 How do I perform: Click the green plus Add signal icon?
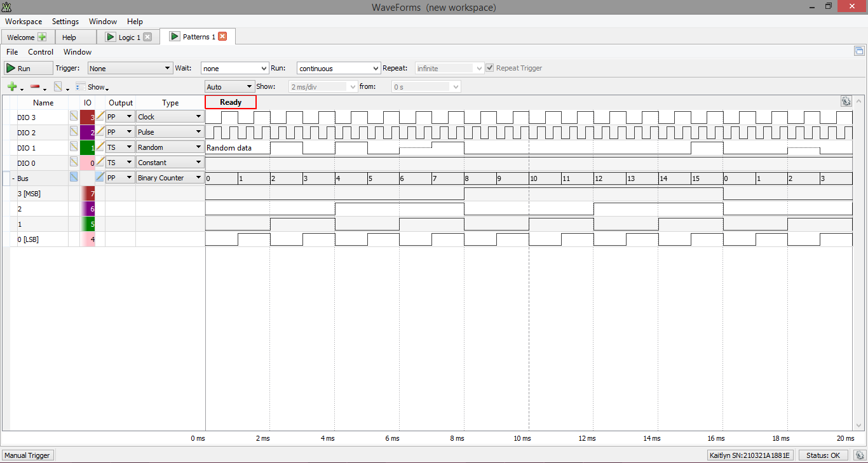click(x=12, y=87)
